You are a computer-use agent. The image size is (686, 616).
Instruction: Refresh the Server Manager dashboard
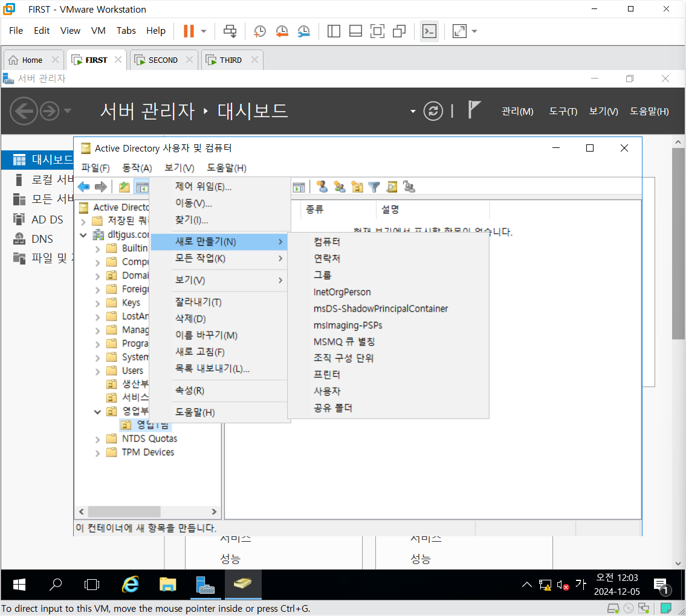tap(433, 111)
